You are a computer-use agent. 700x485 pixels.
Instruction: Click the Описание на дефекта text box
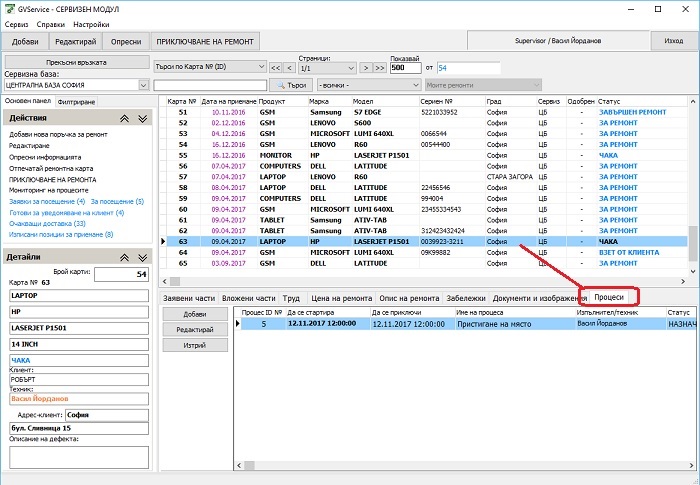tap(79, 457)
